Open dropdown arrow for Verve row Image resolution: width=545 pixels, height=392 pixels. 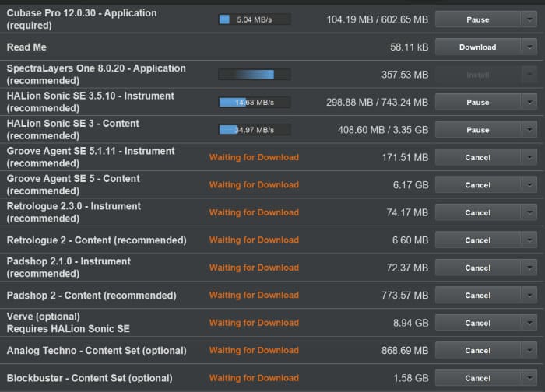point(529,323)
